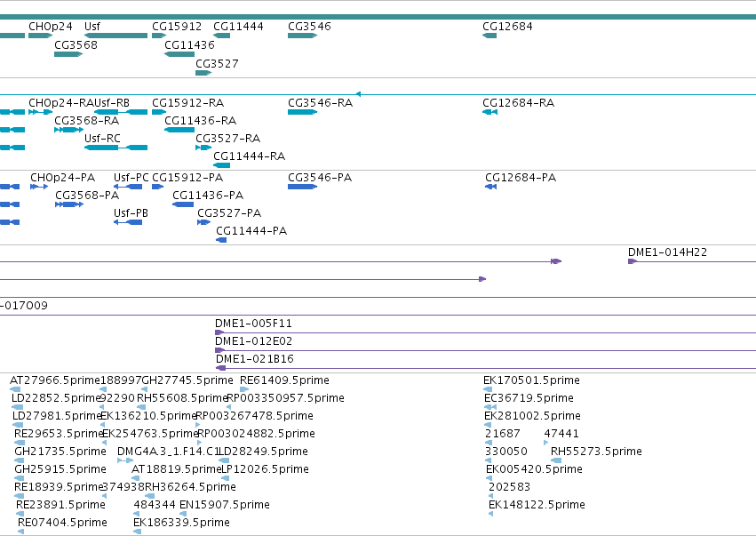Select the CG12684 gene label
The width and height of the screenshot is (756, 536).
[507, 27]
